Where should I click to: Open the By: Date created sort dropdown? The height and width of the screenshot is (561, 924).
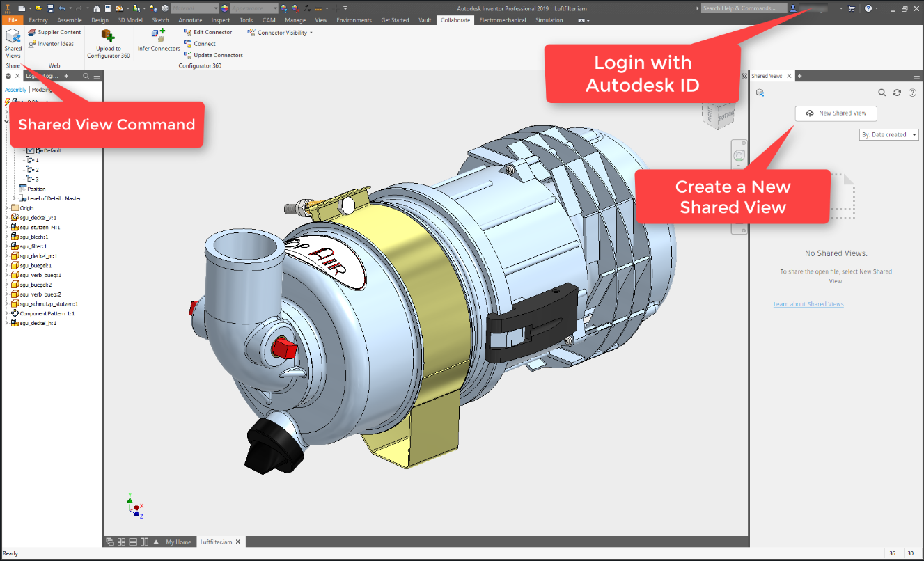point(889,135)
